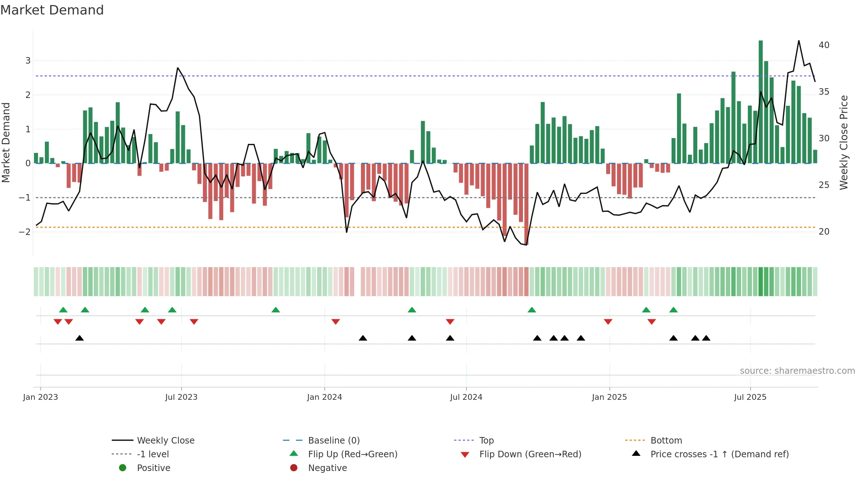868x488 pixels.
Task: Toggle the -1 level legend entry
Action: [x=140, y=454]
